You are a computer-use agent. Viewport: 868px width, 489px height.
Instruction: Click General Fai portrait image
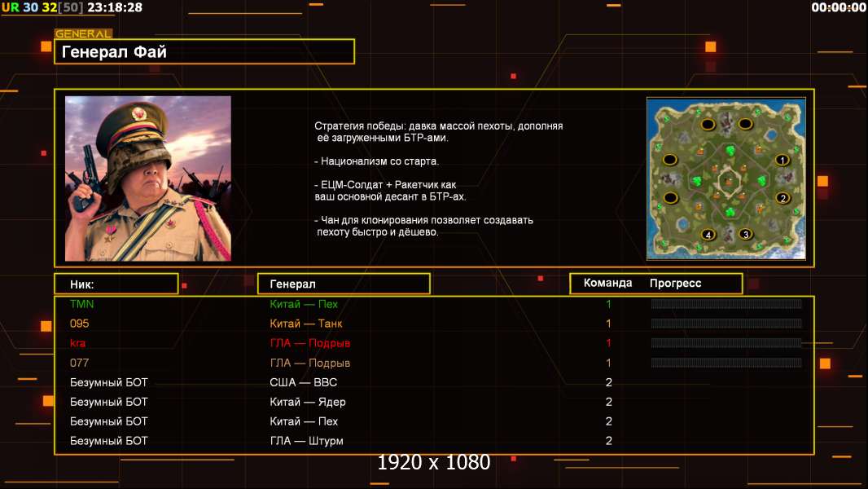tap(148, 178)
